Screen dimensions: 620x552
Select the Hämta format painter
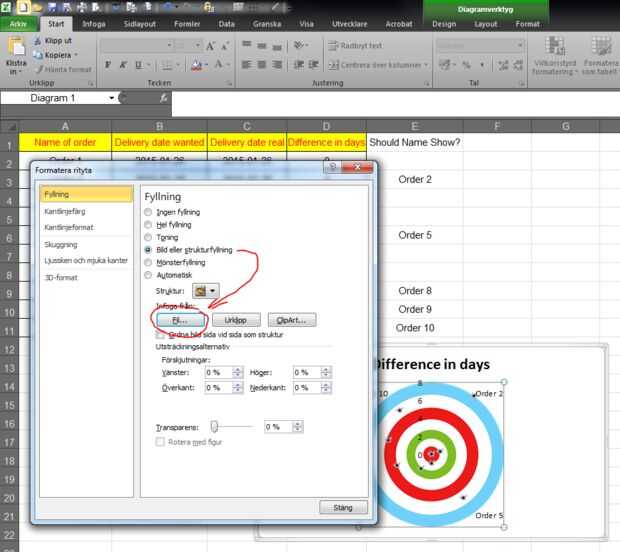pos(63,69)
